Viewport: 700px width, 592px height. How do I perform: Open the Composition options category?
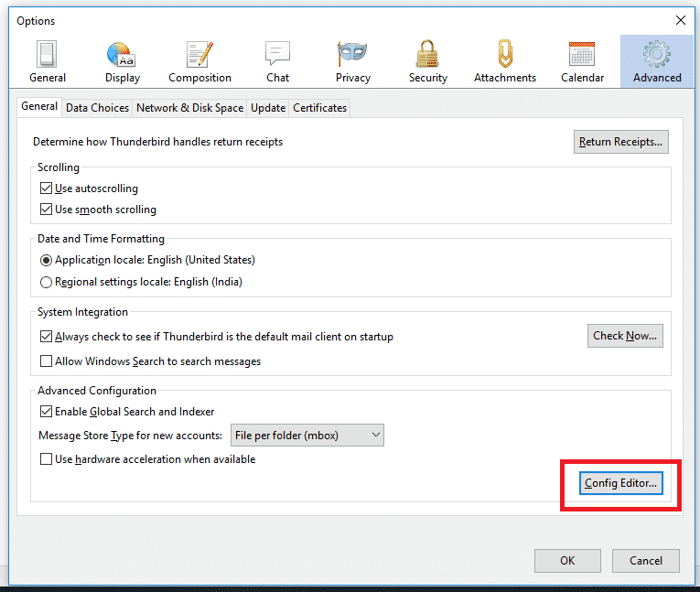pyautogui.click(x=199, y=61)
